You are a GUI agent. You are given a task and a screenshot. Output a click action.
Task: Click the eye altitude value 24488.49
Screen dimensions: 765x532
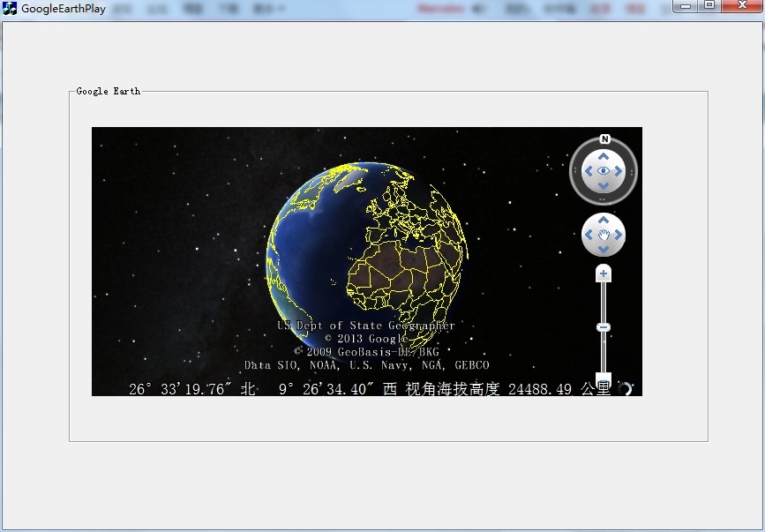(540, 389)
